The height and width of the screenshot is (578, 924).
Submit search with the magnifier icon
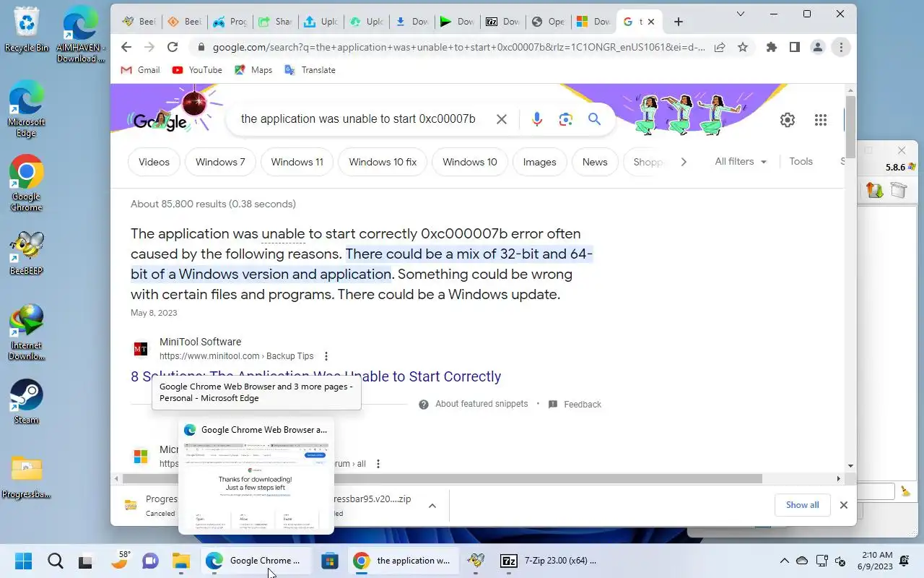[594, 119]
